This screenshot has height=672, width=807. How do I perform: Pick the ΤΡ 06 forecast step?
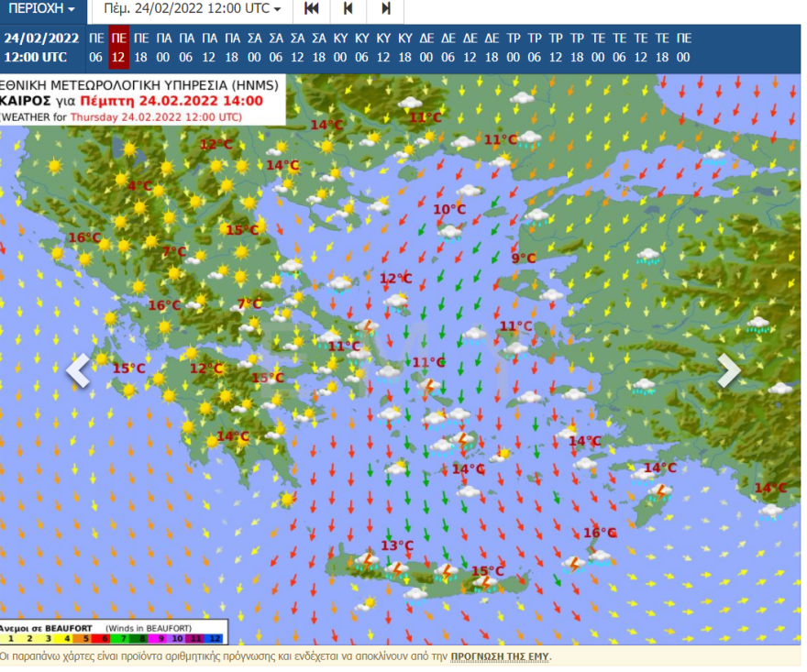(534, 48)
